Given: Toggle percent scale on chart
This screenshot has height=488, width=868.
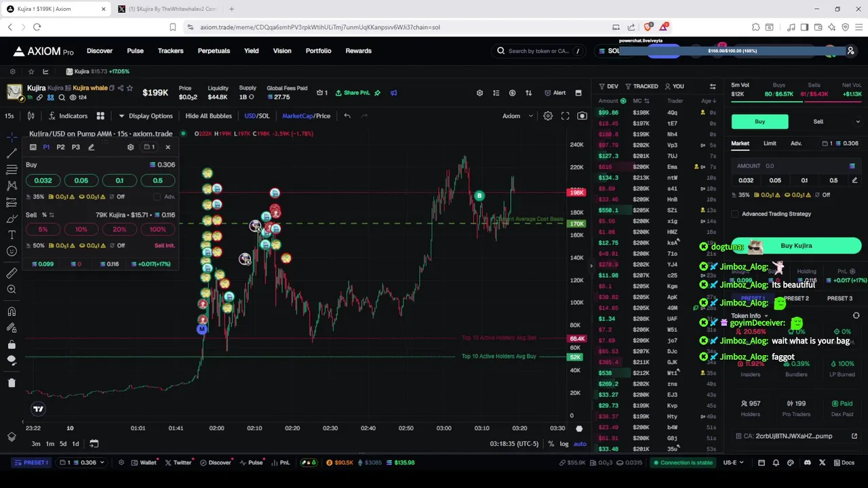Looking at the screenshot, I should pyautogui.click(x=551, y=444).
